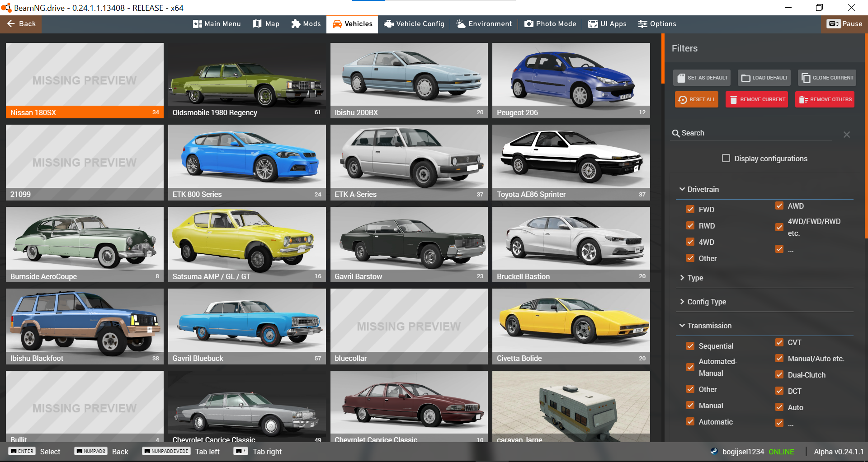Uncheck the FWD drivetrain checkbox
The height and width of the screenshot is (462, 868).
pos(690,209)
